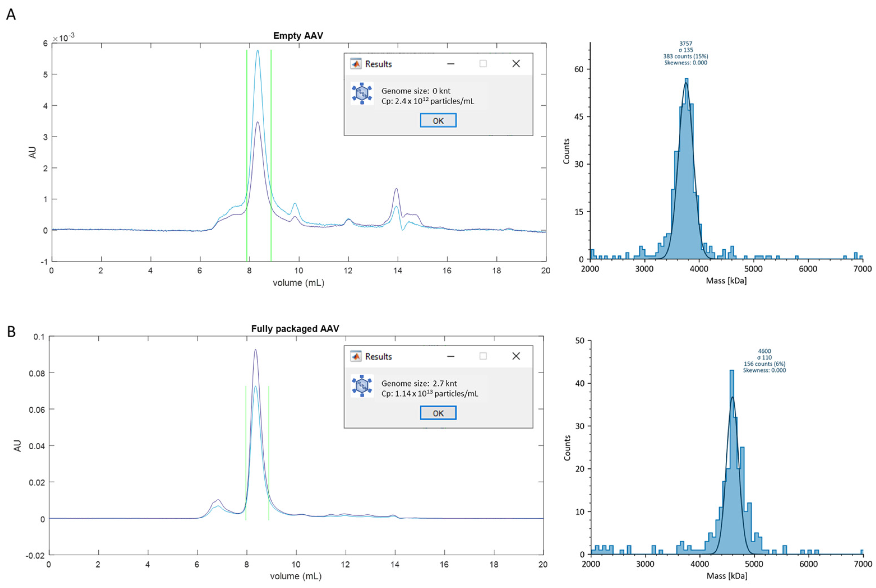Click the "Fully packaged AAV" plot title
The width and height of the screenshot is (876, 588).
(295, 329)
